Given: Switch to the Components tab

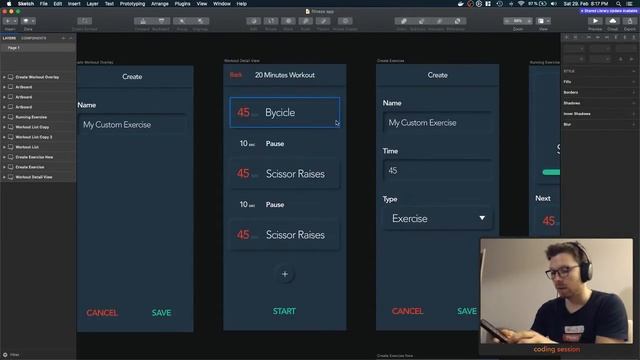Looking at the screenshot, I should pos(34,38).
